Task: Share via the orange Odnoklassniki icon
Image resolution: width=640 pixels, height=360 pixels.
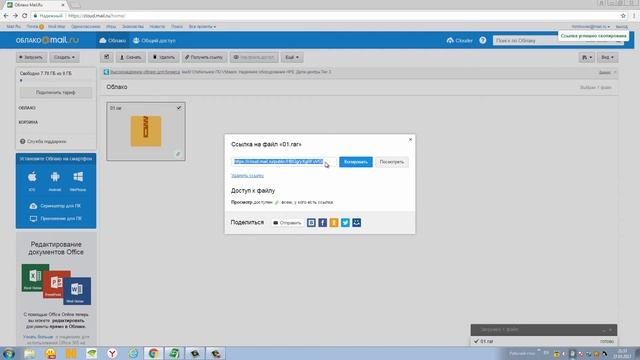Action: (334, 222)
